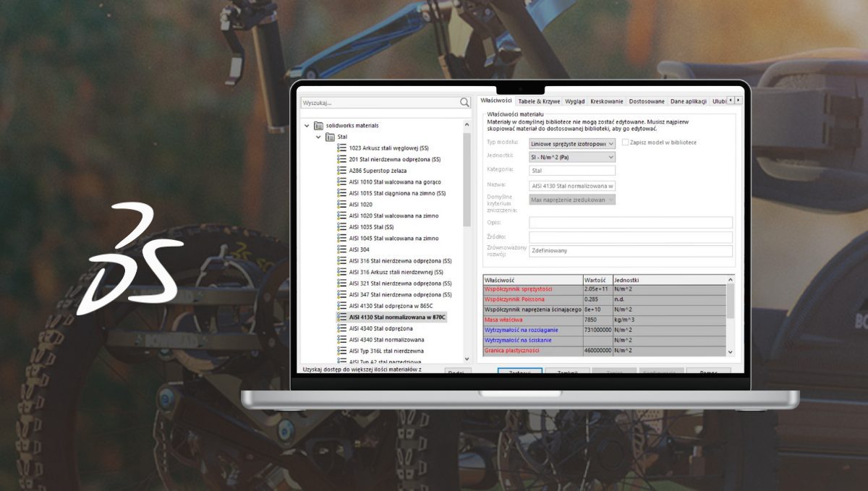Screen dimensions: 868x491
Task: Open the Wygląd tab
Action: 575,102
